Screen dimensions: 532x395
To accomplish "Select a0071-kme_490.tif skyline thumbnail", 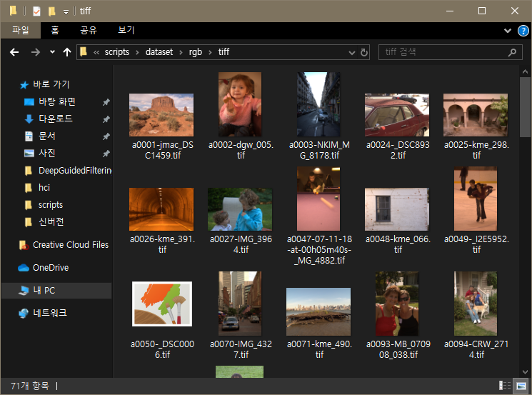I will pyautogui.click(x=318, y=312).
